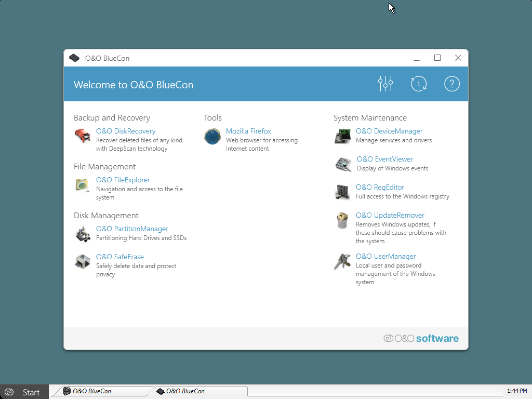Screen dimensions: 532x399
Task: Open O&O EventViewer link
Action: (385, 159)
